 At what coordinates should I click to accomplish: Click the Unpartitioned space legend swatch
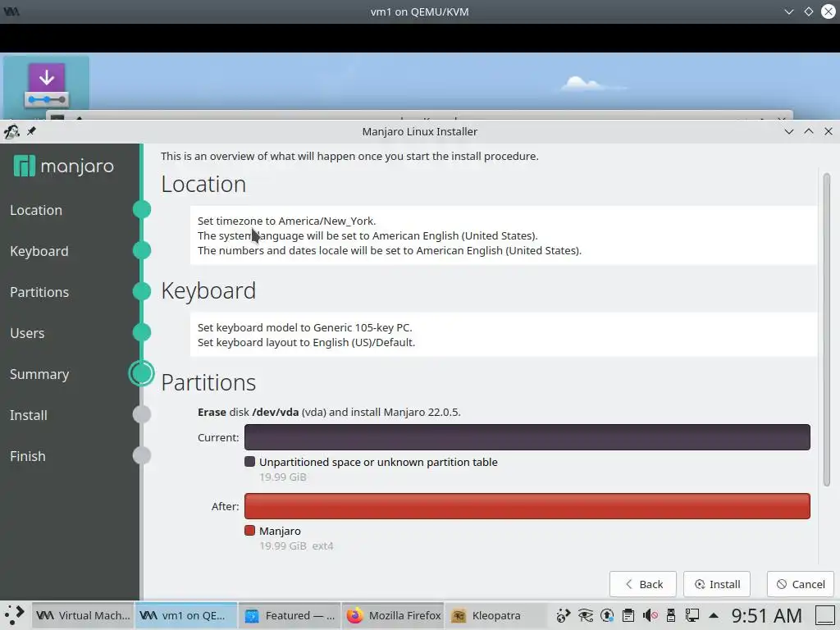click(x=249, y=461)
